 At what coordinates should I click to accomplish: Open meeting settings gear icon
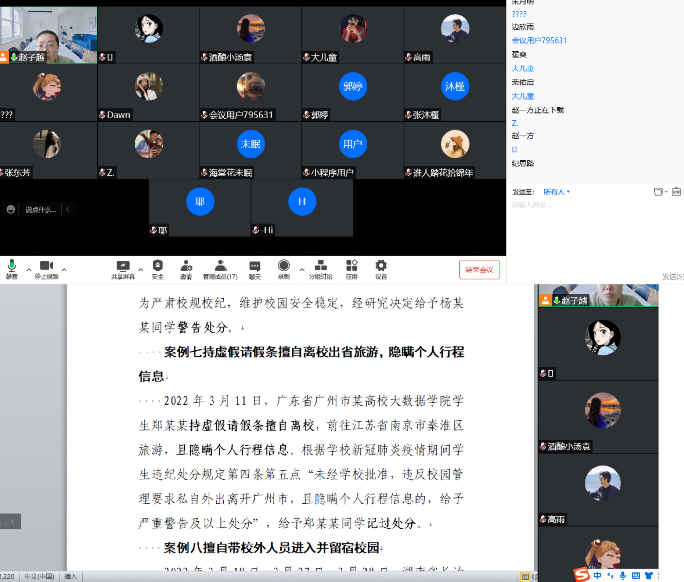point(380,266)
